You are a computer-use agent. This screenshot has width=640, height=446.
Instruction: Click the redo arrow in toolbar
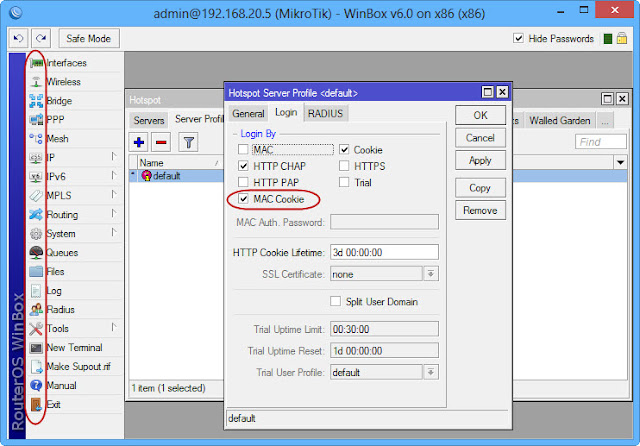(x=41, y=38)
